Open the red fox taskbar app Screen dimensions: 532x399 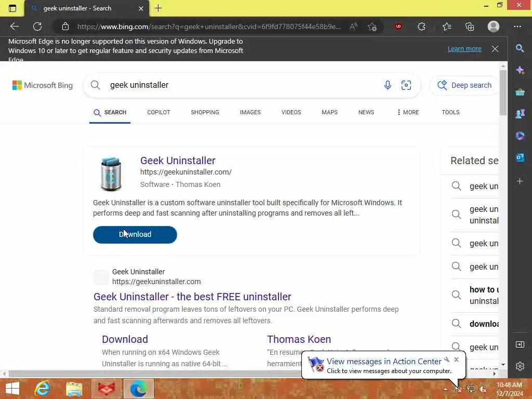pyautogui.click(x=106, y=389)
